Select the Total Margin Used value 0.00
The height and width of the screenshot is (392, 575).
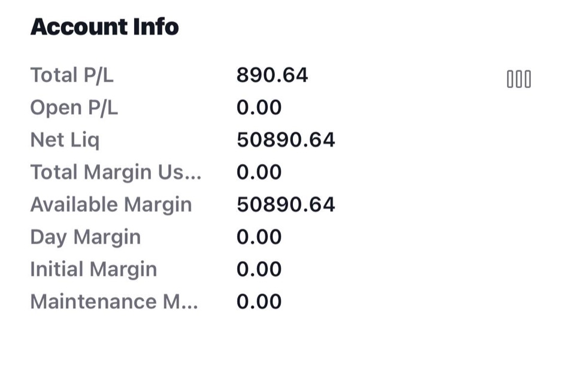click(x=259, y=172)
